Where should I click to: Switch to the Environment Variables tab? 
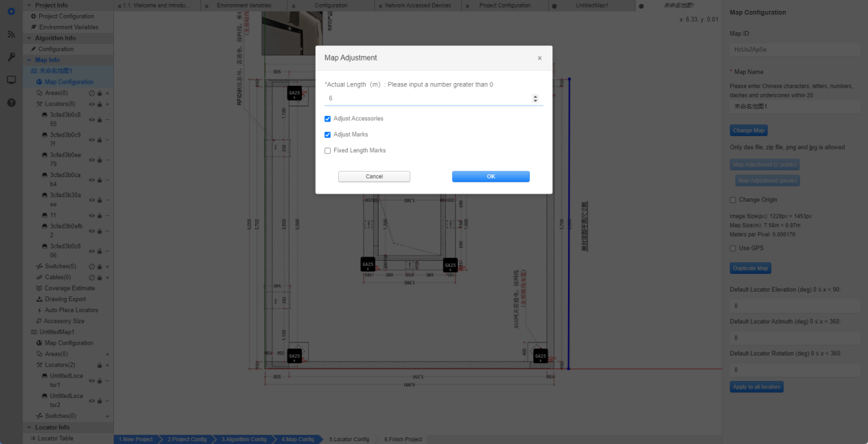point(244,5)
